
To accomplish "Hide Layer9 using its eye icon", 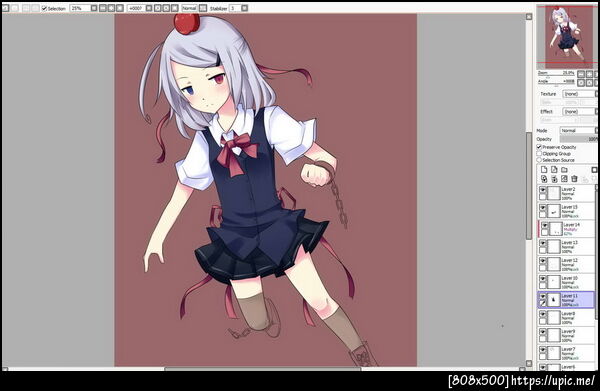I will tap(543, 332).
